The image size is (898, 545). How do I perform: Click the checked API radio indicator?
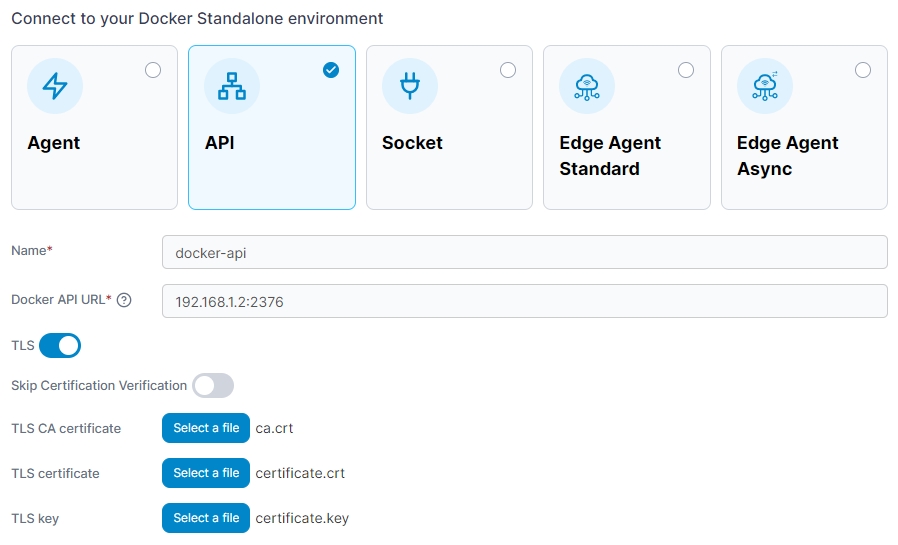[x=331, y=70]
